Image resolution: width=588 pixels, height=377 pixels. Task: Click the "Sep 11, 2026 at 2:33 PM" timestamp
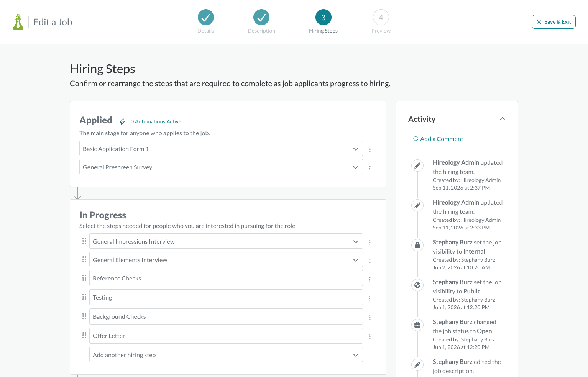[x=461, y=228]
